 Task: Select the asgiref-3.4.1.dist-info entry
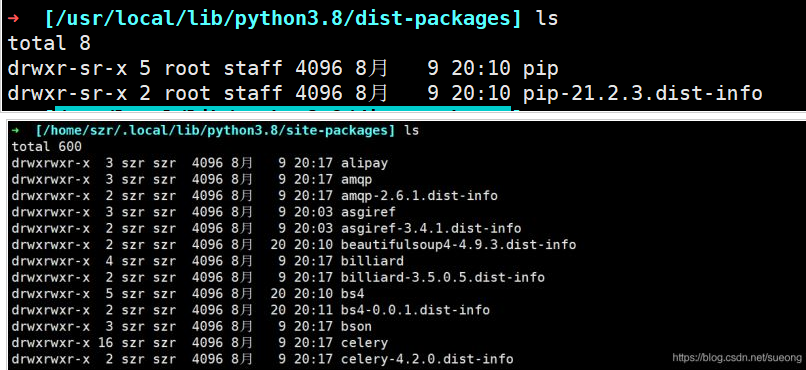431,228
